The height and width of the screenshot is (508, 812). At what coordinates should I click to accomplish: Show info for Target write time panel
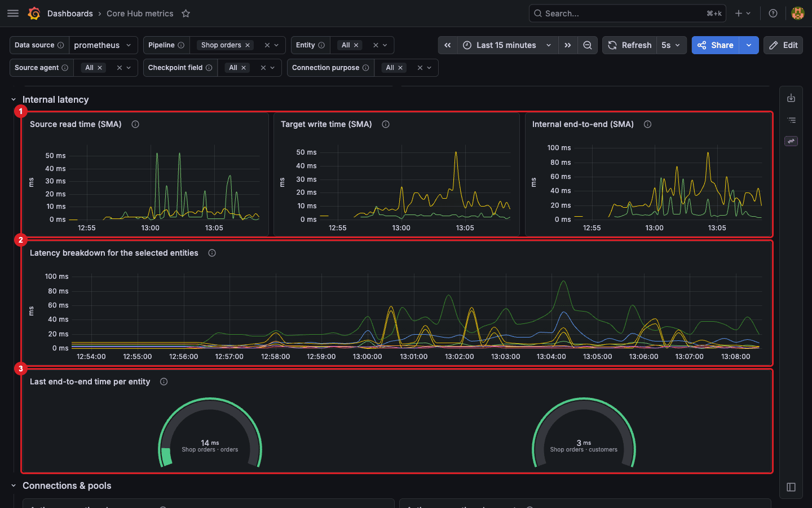click(x=386, y=124)
